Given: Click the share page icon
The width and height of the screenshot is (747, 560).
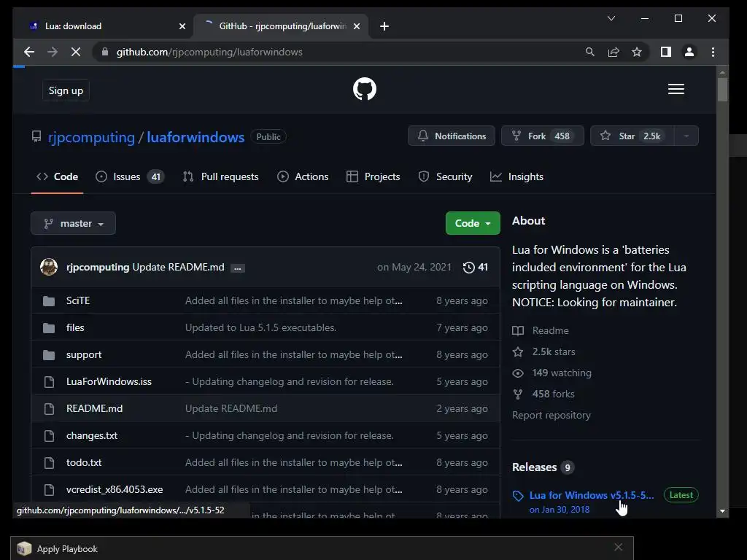Looking at the screenshot, I should (614, 52).
